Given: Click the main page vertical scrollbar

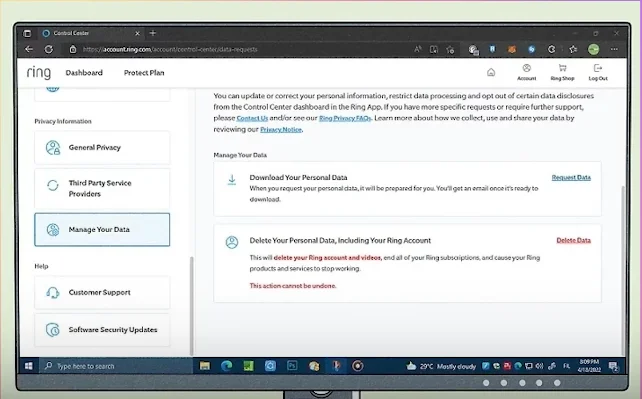Looking at the screenshot, I should (x=623, y=270).
